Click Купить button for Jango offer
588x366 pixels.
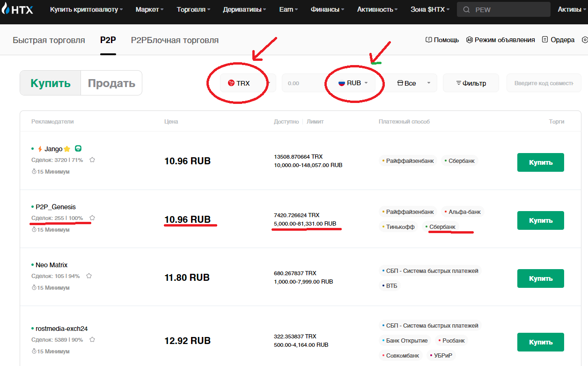[x=541, y=162]
